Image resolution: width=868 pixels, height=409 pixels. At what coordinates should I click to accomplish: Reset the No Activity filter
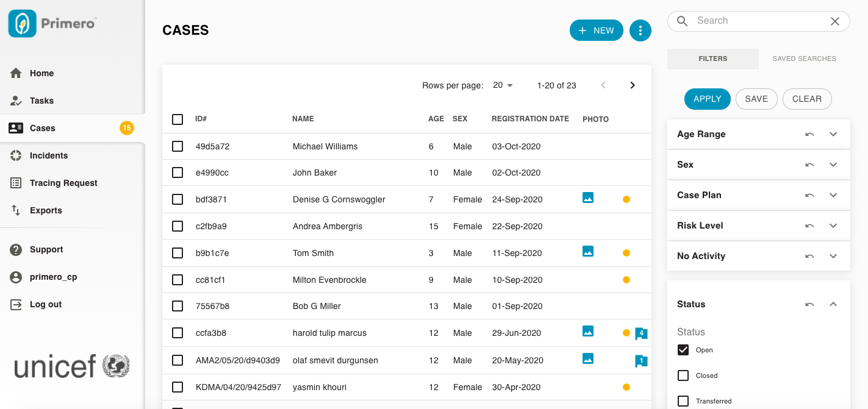click(809, 256)
